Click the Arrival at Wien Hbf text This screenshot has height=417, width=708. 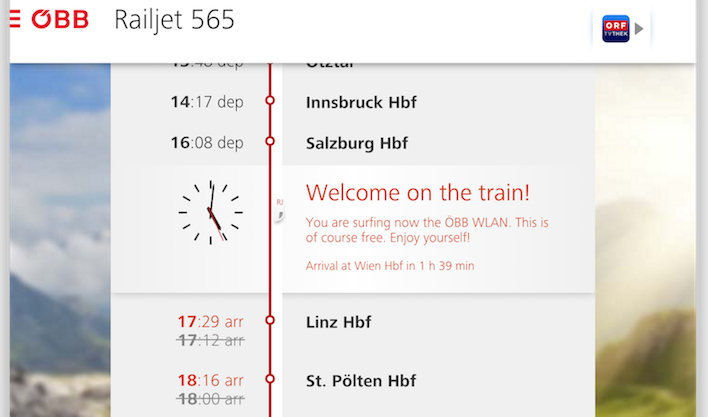pos(390,266)
